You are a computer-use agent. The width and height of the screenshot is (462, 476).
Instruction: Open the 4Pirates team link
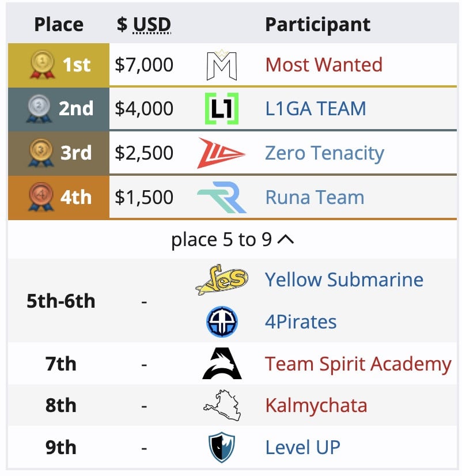tap(301, 322)
